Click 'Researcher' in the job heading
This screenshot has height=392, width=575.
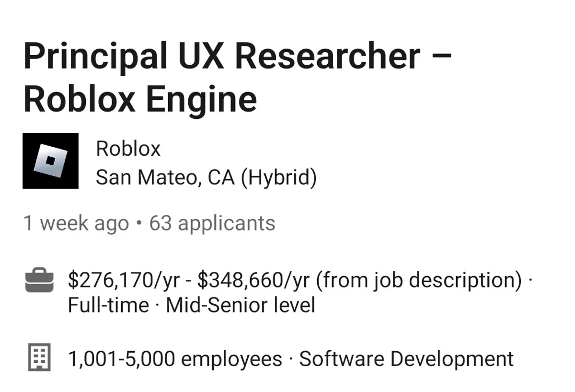point(327,57)
